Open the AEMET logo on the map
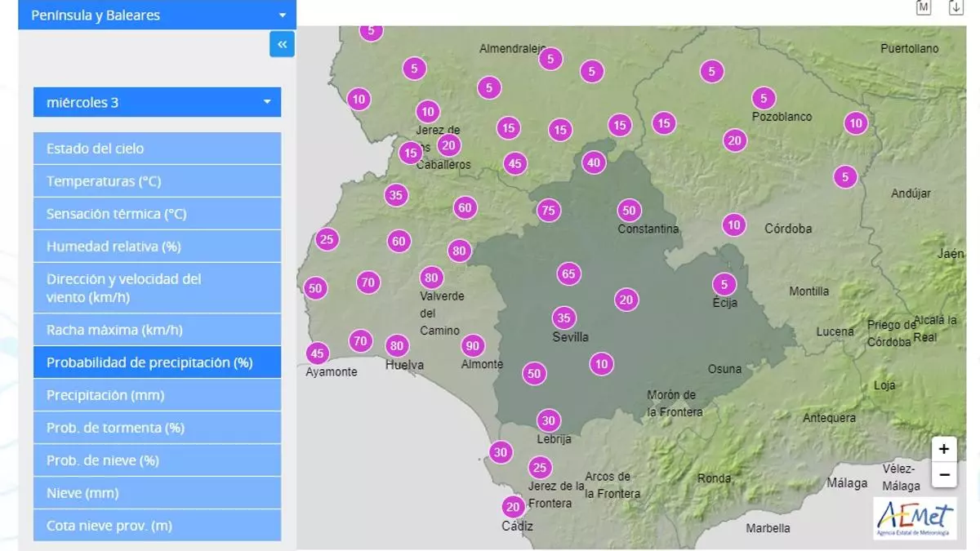The height and width of the screenshot is (551, 980). pos(914,518)
